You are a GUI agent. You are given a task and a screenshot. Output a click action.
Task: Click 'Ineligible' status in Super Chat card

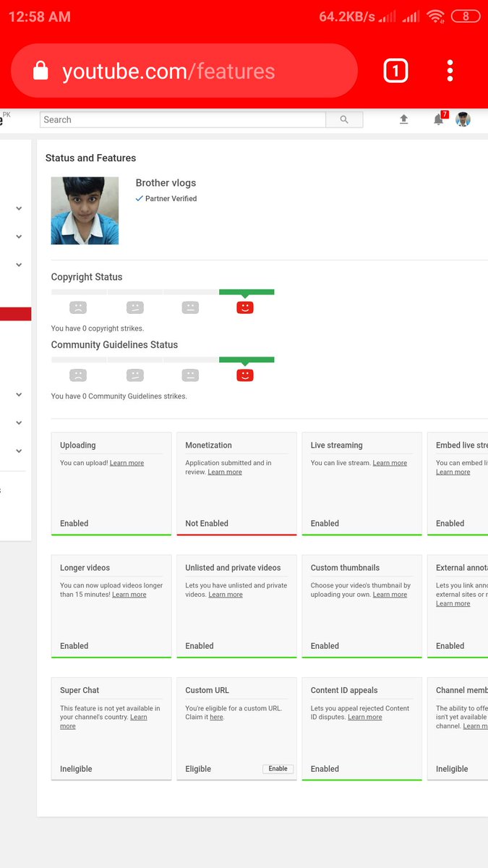(x=76, y=769)
